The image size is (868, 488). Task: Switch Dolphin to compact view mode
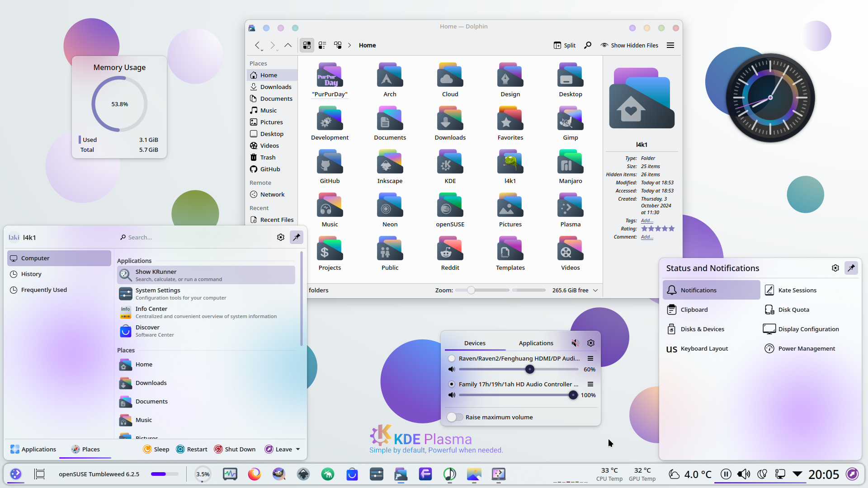tap(322, 45)
